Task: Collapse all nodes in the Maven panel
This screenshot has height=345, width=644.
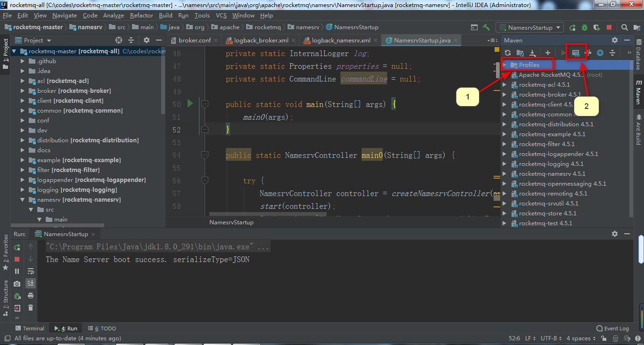Action: coord(612,53)
